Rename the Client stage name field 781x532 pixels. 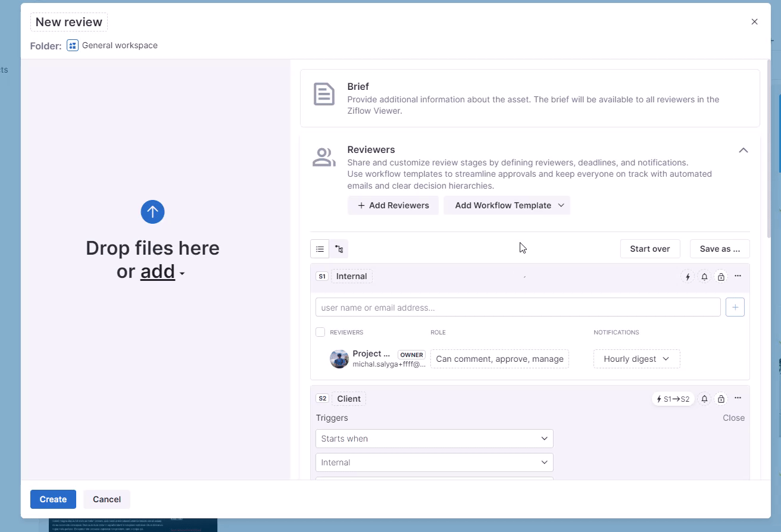click(349, 399)
